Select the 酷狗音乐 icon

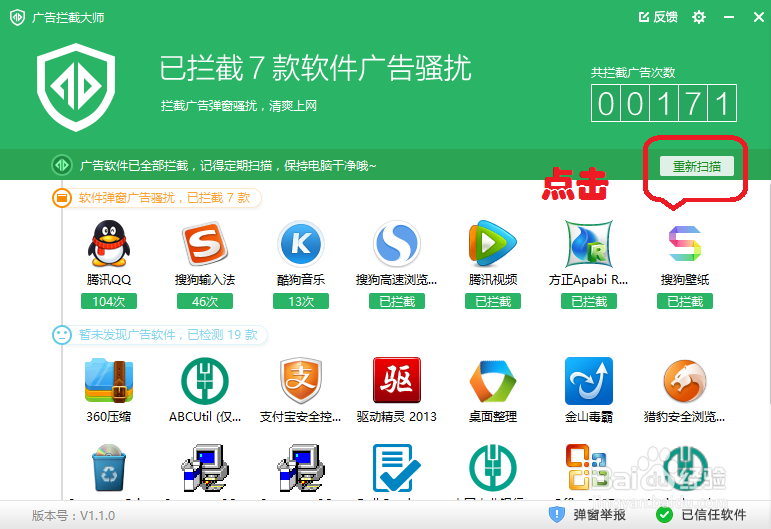click(x=301, y=243)
